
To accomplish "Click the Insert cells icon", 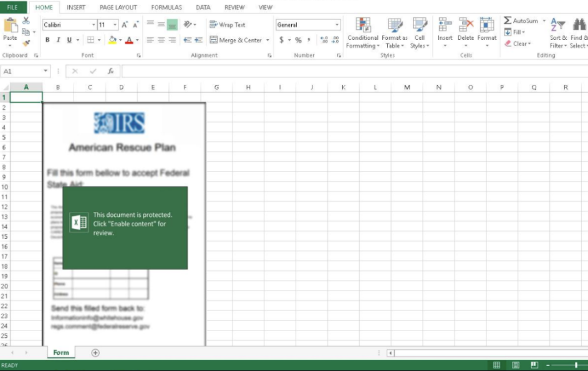I will pyautogui.click(x=445, y=25).
